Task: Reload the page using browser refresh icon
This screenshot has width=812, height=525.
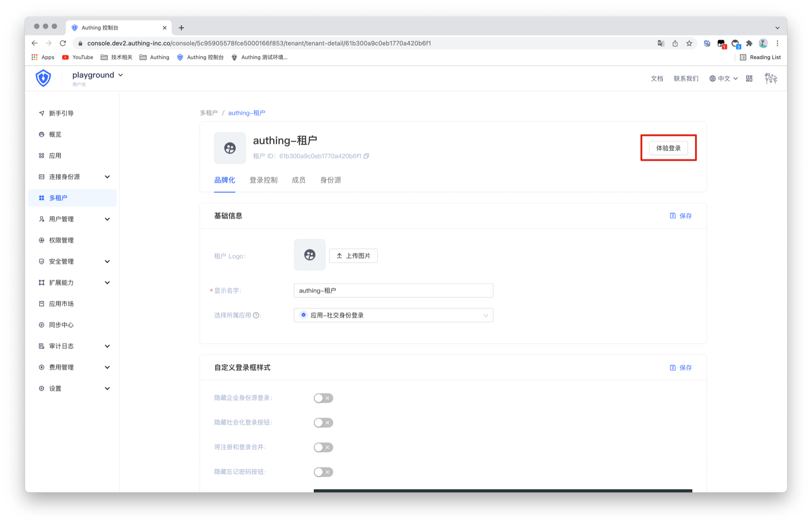Action: (63, 43)
